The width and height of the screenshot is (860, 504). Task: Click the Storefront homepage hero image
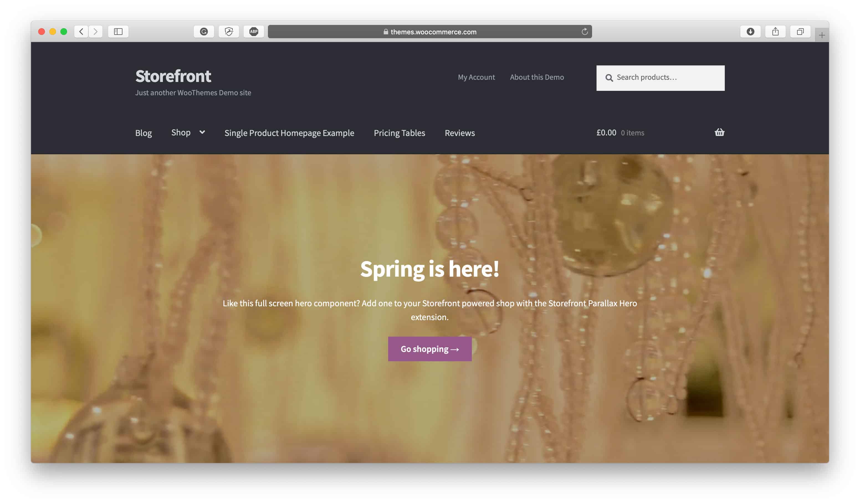pyautogui.click(x=429, y=308)
